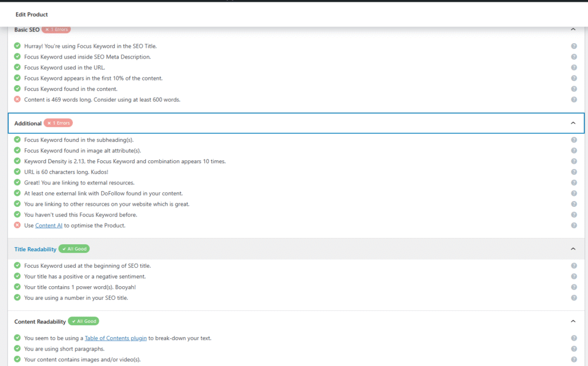Click help icon for short paragraphs check
This screenshot has width=588, height=366.
[574, 349]
